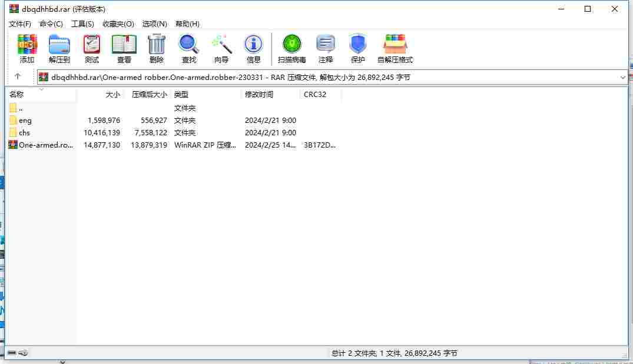Expand the address bar path dropdown
The width and height of the screenshot is (633, 364).
622,78
